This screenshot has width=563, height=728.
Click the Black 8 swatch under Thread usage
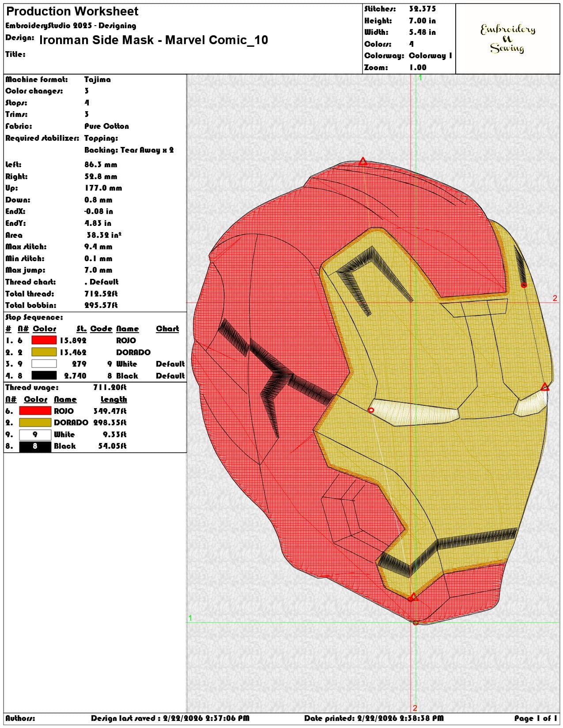tap(35, 446)
